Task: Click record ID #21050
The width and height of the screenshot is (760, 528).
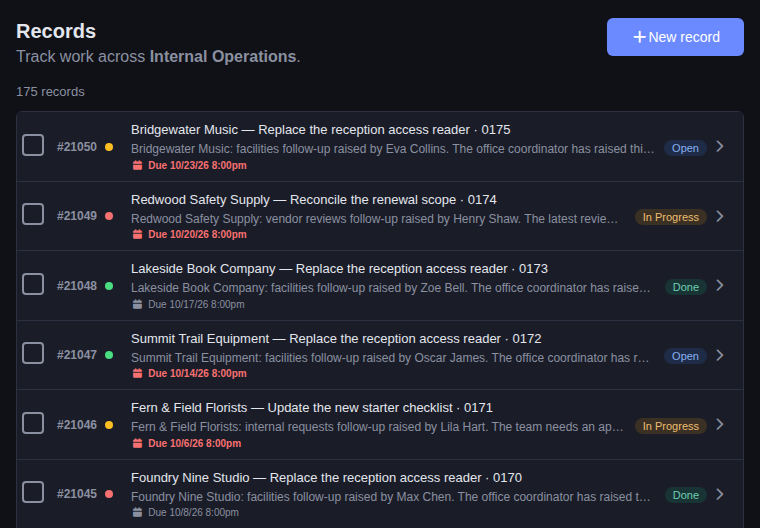Action: click(x=77, y=147)
